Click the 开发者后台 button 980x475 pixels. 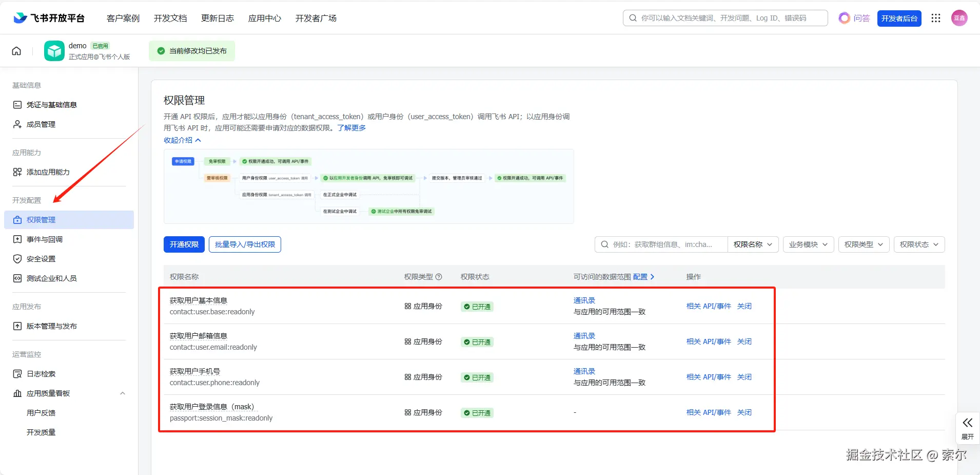899,18
